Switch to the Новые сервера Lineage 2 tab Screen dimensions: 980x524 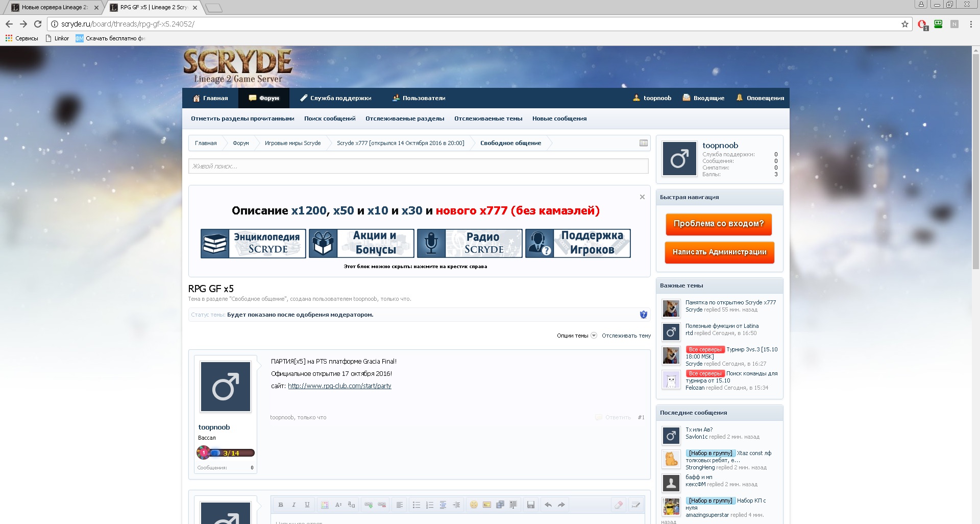click(54, 7)
